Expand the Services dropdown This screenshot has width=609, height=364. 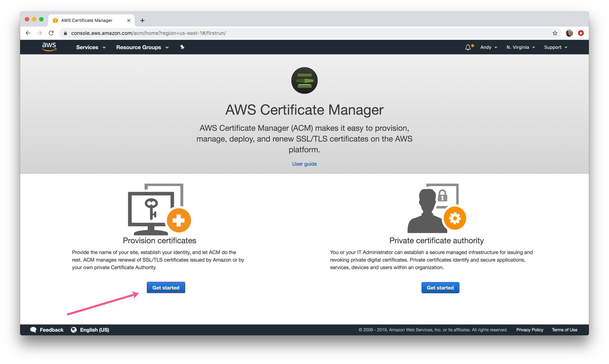[x=91, y=47]
